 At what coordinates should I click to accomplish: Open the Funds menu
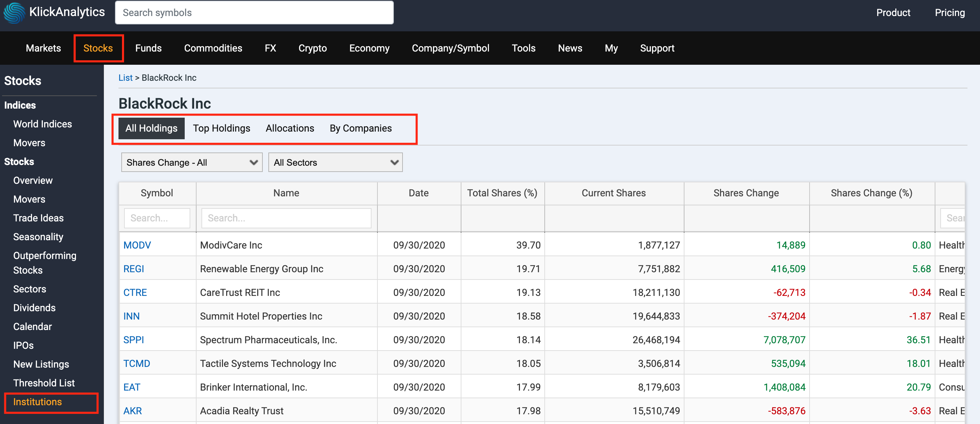[148, 48]
